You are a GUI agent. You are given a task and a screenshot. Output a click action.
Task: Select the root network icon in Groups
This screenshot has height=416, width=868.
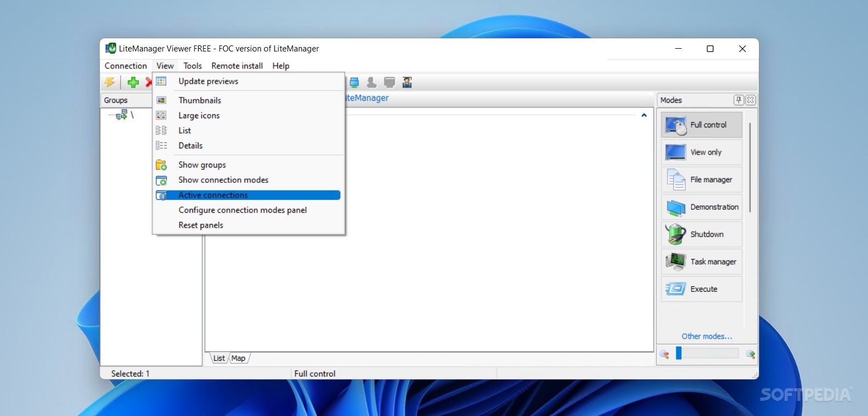click(122, 115)
